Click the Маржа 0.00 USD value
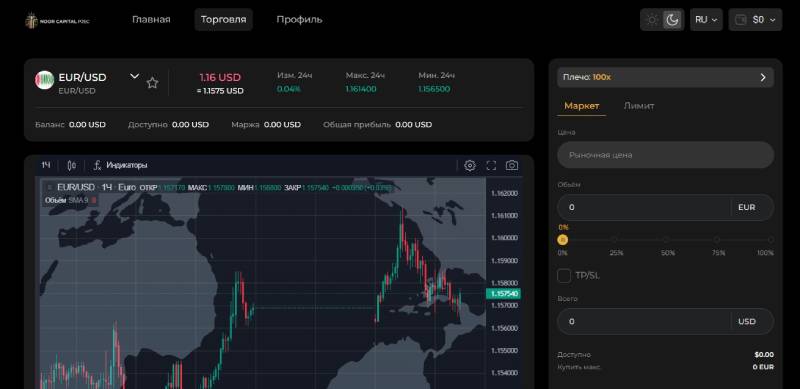 tap(282, 125)
